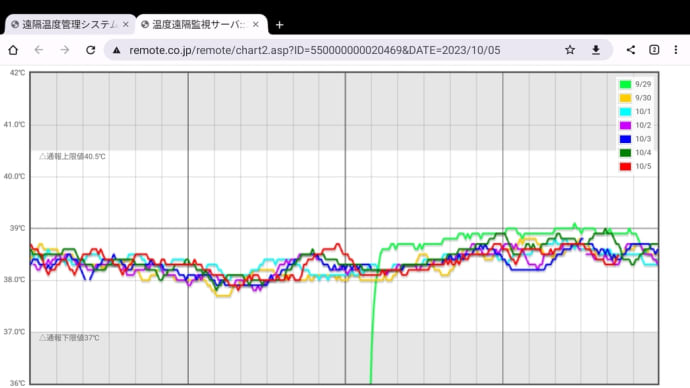Click the 40.0℃ axis label
The image size is (690, 388).
tap(14, 176)
